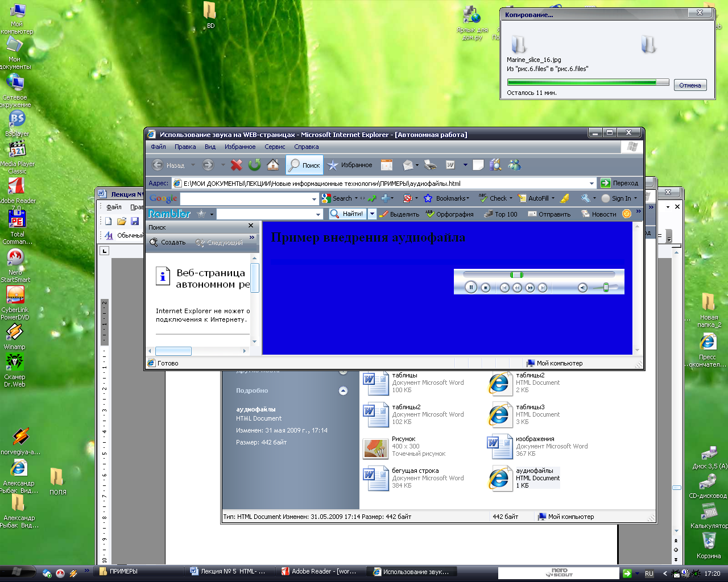Click Отправить on Rambler toolbar

pyautogui.click(x=549, y=214)
